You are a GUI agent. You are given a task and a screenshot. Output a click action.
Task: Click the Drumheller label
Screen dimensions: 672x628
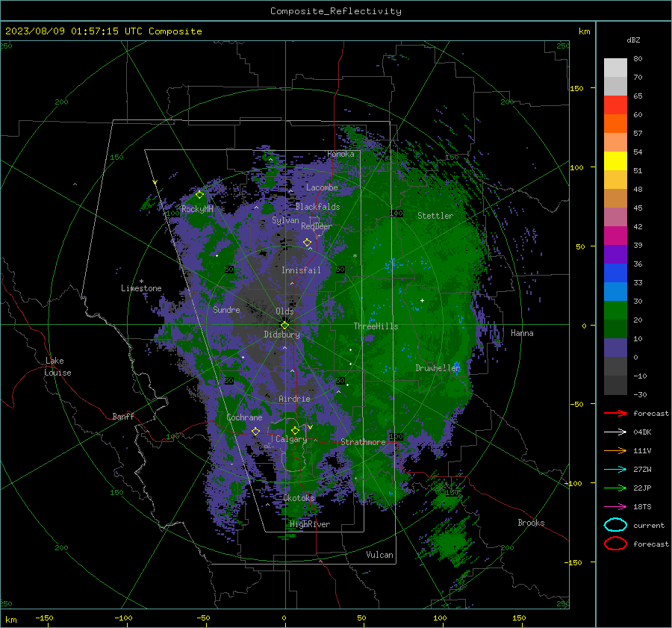(438, 368)
